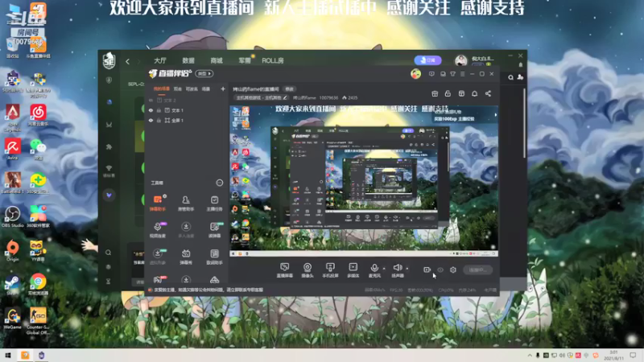
Task: Switch to the second scene tab in the scene panel
Action: pos(177,88)
